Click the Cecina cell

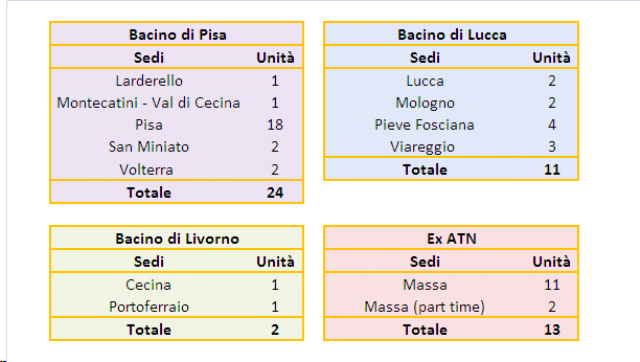click(148, 285)
